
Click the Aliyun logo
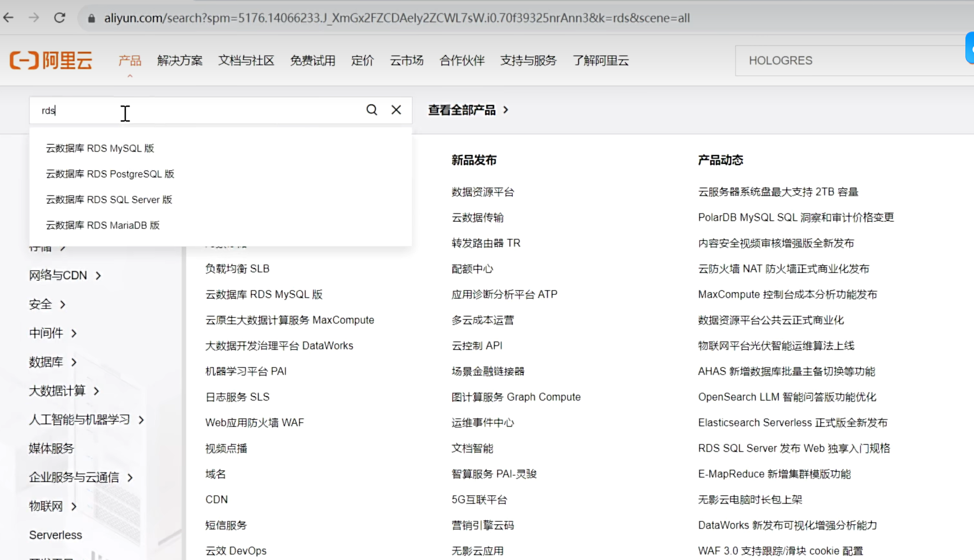tap(51, 60)
